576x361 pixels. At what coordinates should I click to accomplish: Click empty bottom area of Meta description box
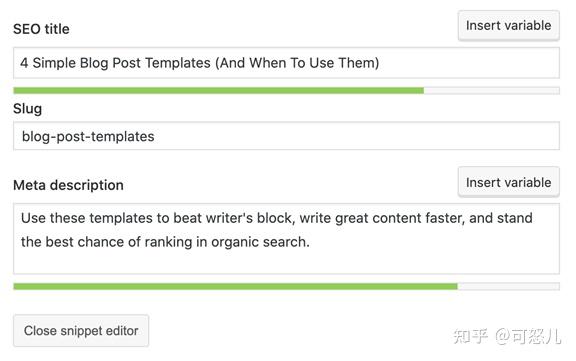point(286,263)
